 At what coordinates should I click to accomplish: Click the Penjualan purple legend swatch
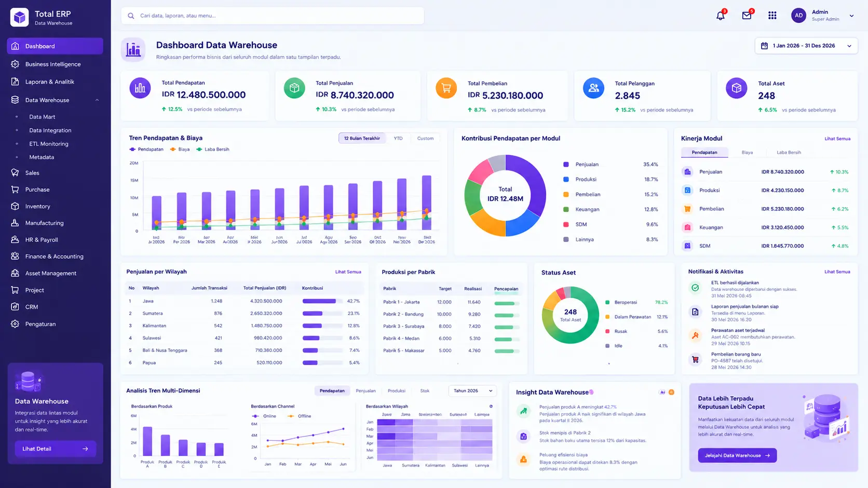[x=566, y=165]
